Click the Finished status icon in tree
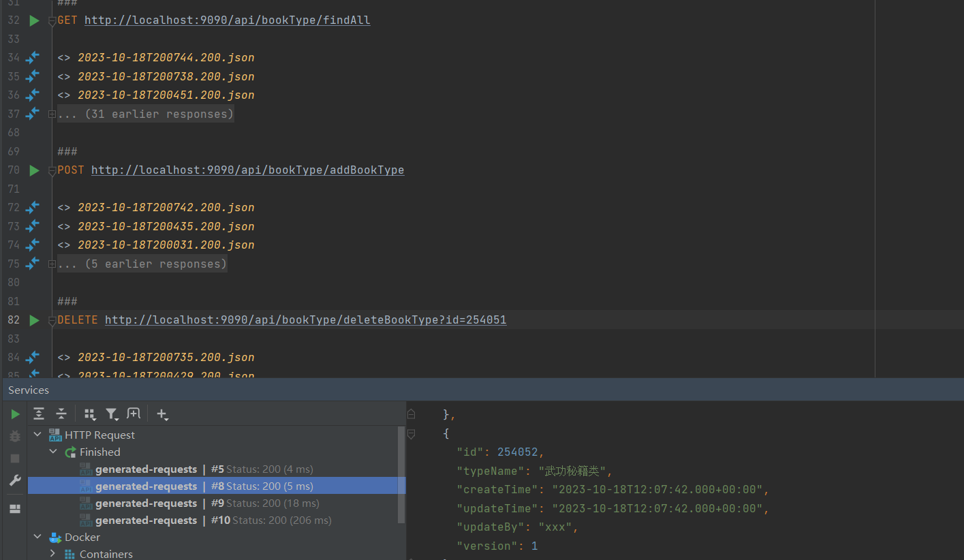 point(70,452)
